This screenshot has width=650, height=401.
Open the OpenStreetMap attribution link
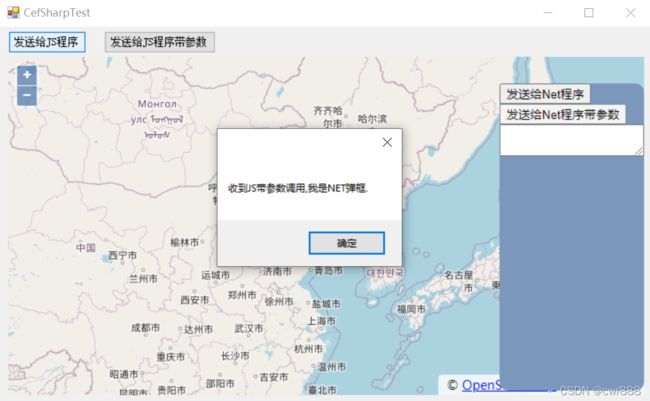click(481, 385)
